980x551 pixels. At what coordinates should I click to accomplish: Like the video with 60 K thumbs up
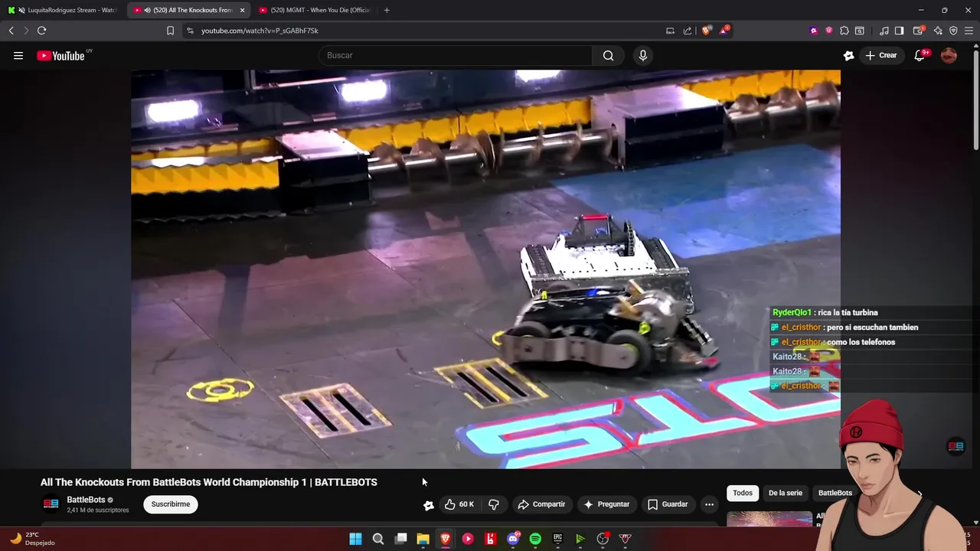coord(459,504)
